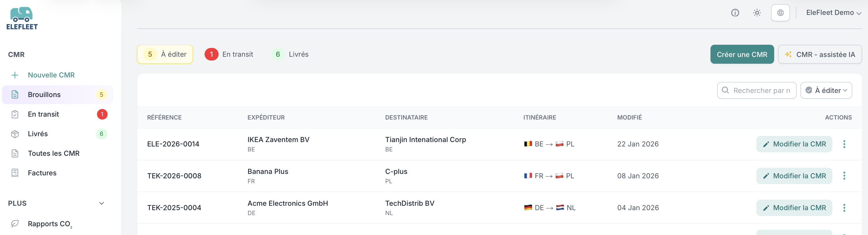Switch to the En transit tab
868x235 pixels.
(229, 54)
